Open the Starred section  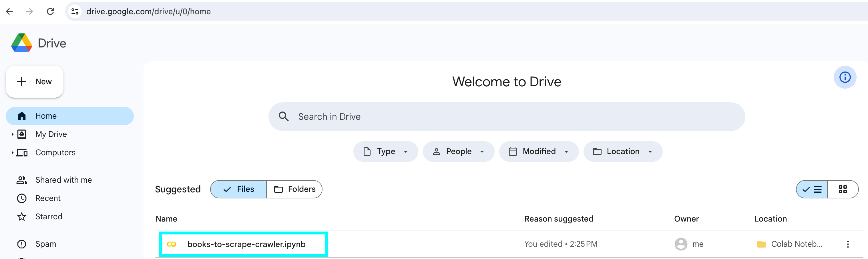point(49,217)
